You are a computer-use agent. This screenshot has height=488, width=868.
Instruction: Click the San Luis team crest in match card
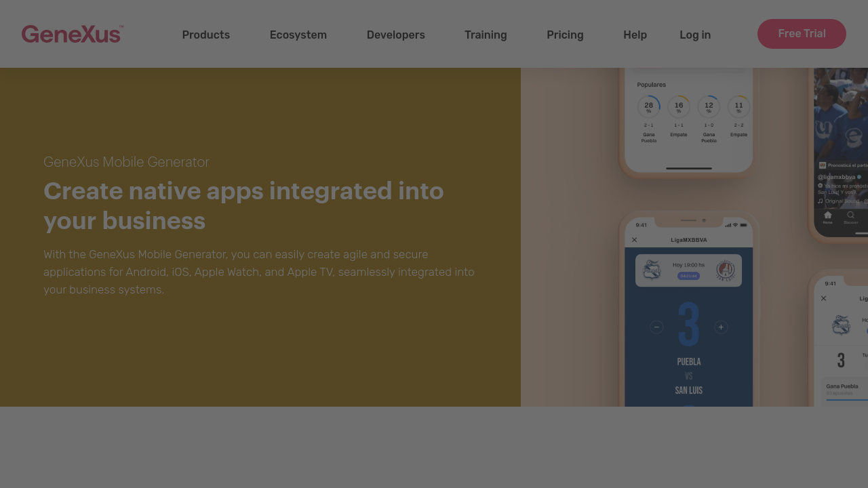(726, 270)
